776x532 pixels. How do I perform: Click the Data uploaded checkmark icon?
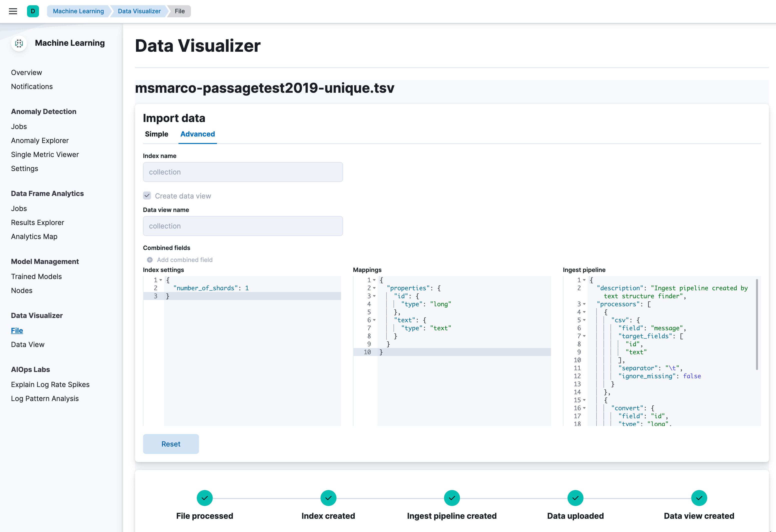575,498
